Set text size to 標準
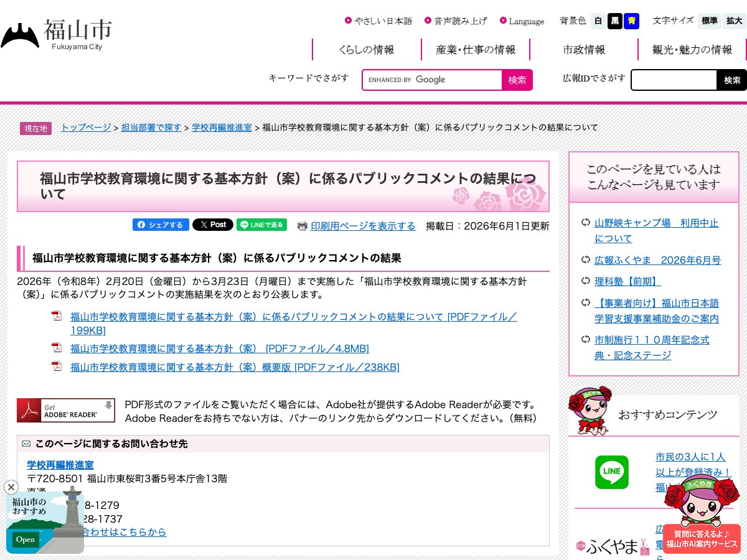The image size is (747, 560). (x=710, y=21)
